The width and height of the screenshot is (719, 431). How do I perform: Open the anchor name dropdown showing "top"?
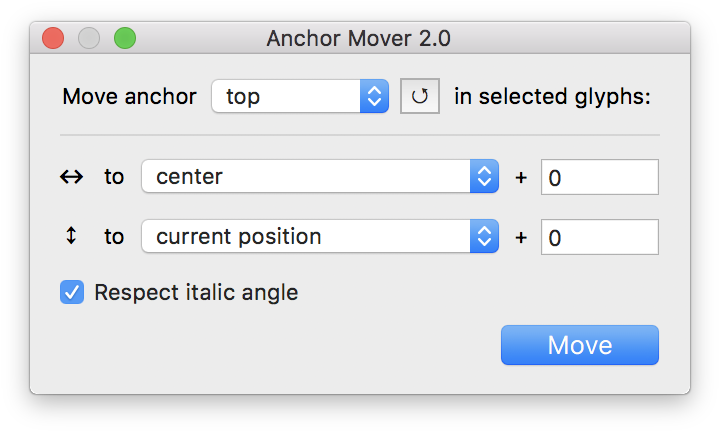click(x=287, y=97)
